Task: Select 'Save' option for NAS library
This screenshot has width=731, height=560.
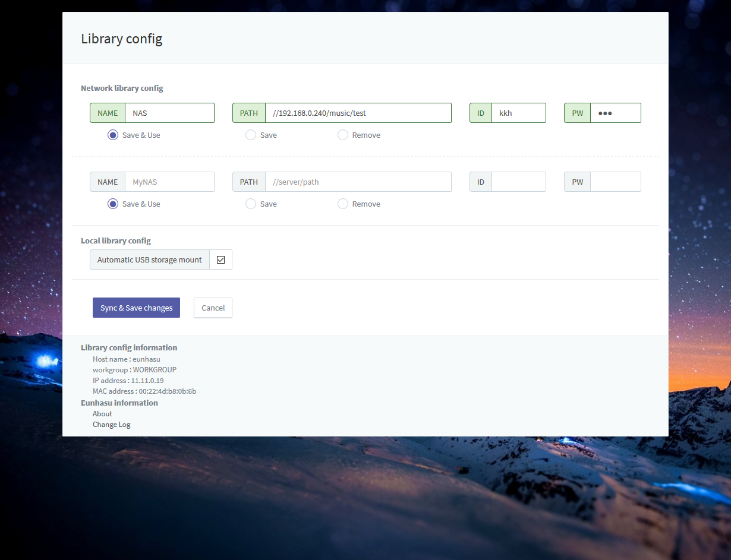Action: (251, 135)
